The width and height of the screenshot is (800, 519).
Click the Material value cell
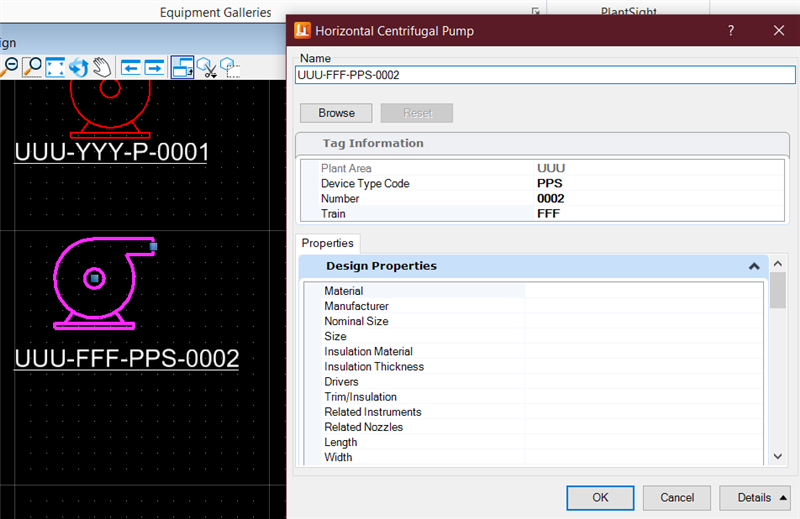(644, 291)
